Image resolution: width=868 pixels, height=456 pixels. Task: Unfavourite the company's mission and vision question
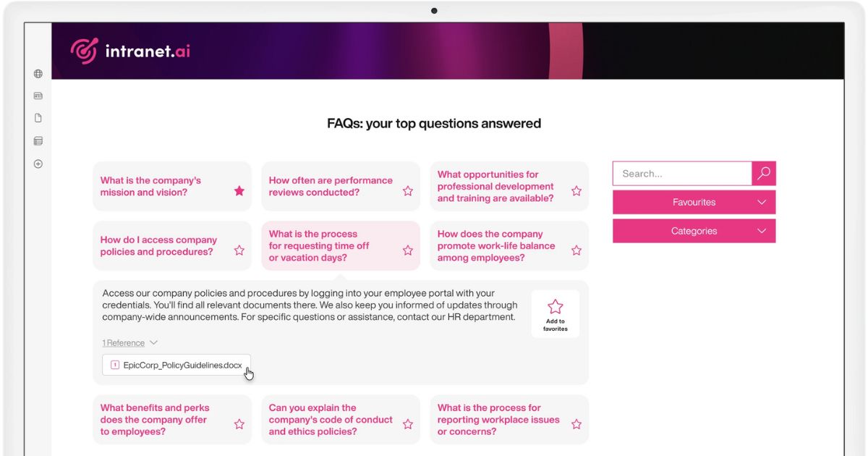tap(239, 191)
